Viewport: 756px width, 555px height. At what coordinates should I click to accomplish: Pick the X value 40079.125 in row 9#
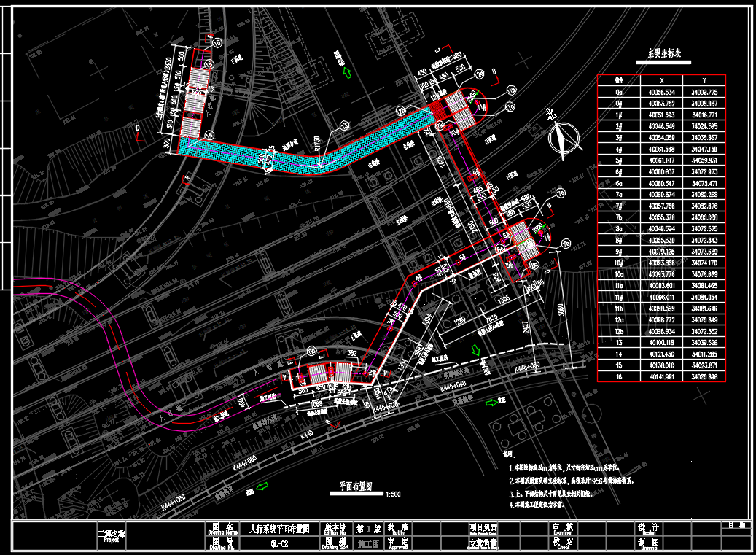coord(661,252)
